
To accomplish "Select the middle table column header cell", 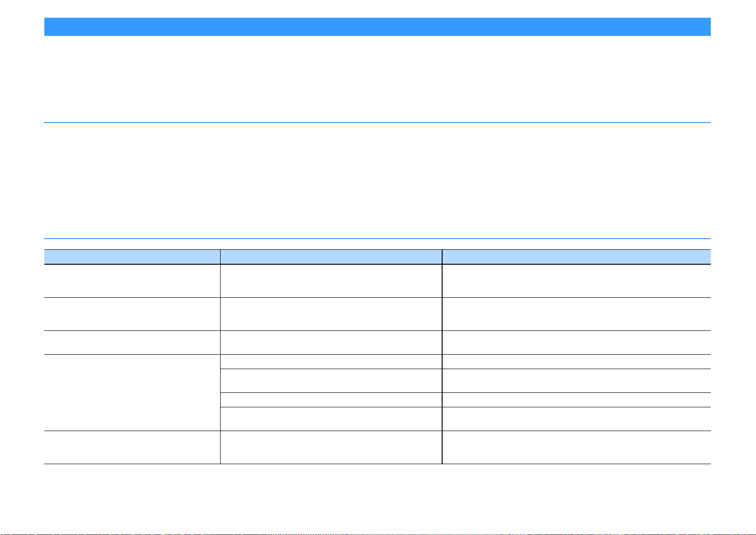I will pyautogui.click(x=331, y=257).
